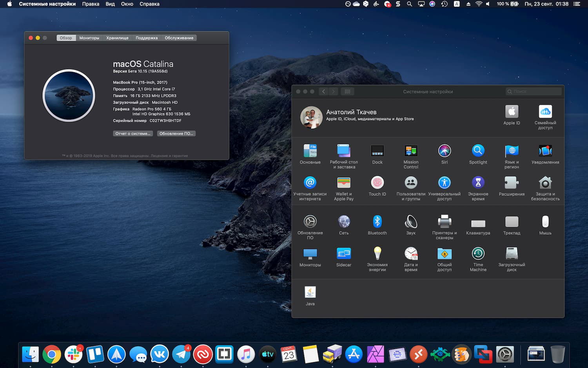Open the Окно menu
This screenshot has width=588, height=368.
(127, 4)
